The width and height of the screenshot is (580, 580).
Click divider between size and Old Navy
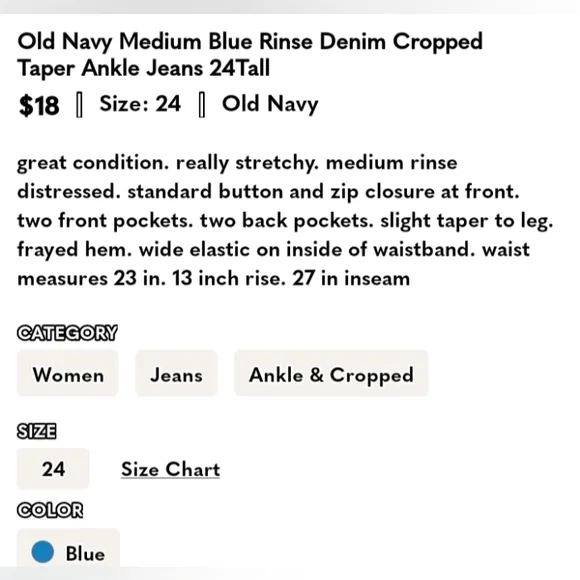[x=202, y=105]
